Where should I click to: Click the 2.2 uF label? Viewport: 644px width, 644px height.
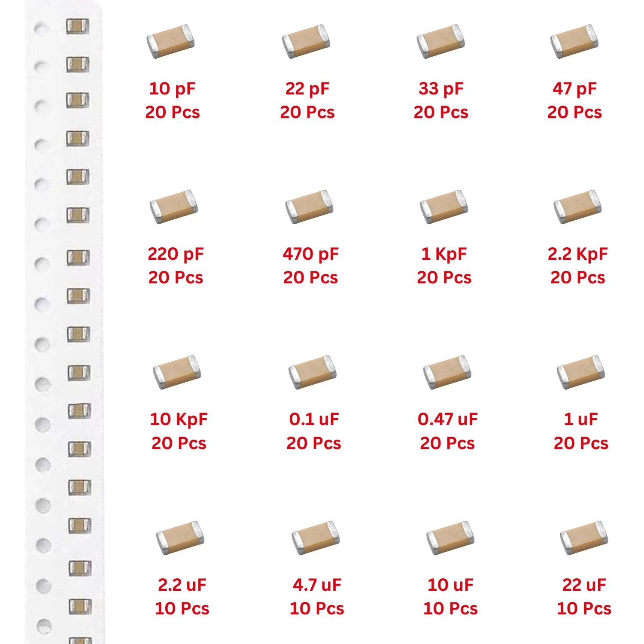[182, 585]
